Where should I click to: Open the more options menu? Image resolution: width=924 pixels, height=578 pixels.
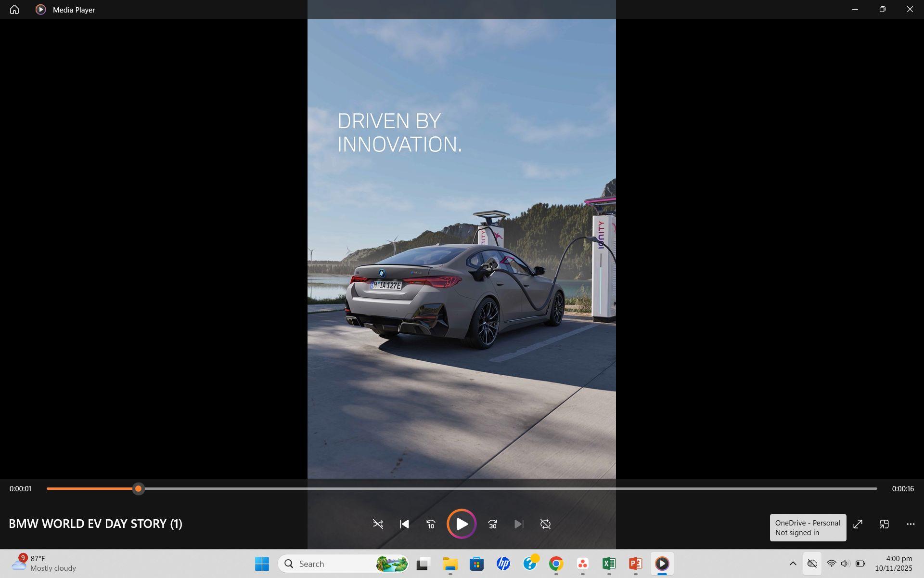(x=911, y=524)
